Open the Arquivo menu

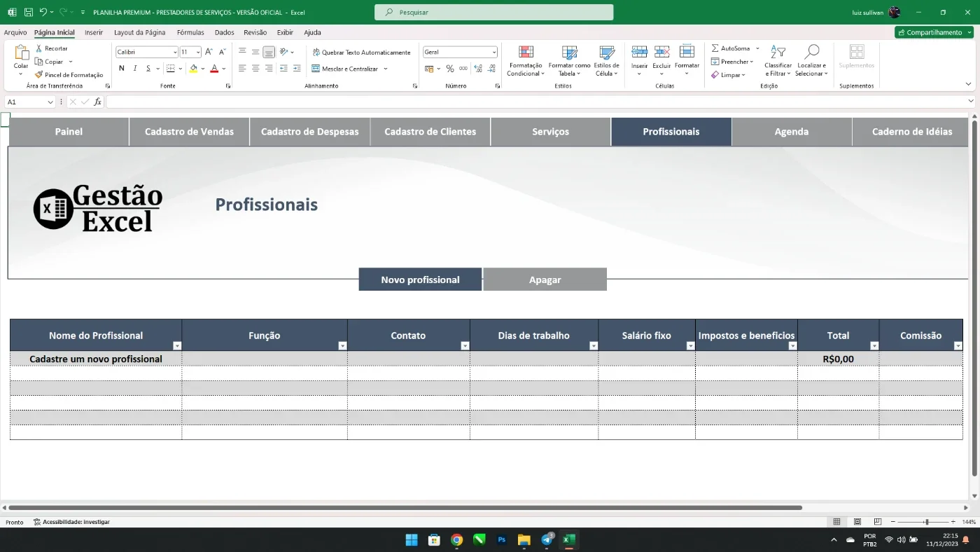click(x=15, y=32)
